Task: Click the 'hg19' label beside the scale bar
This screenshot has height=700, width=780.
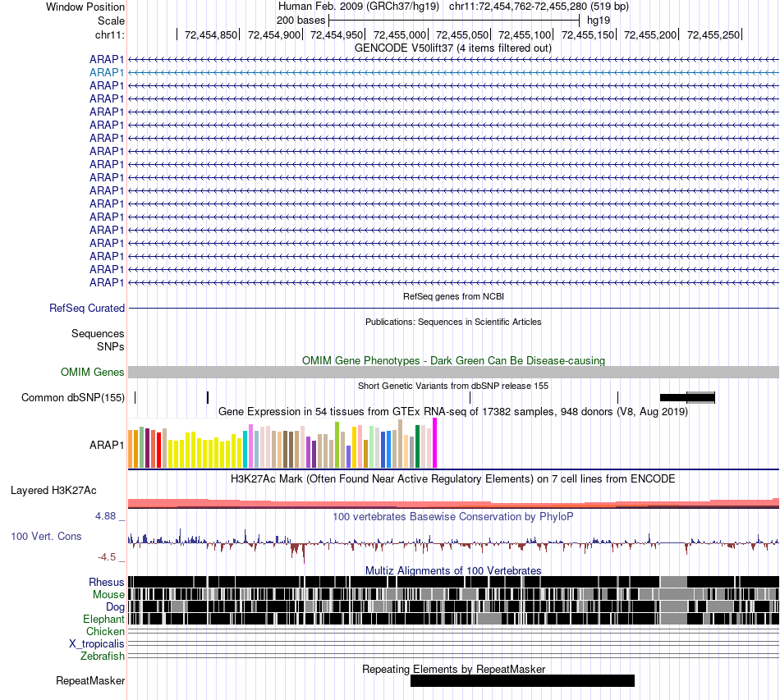Action: (599, 21)
